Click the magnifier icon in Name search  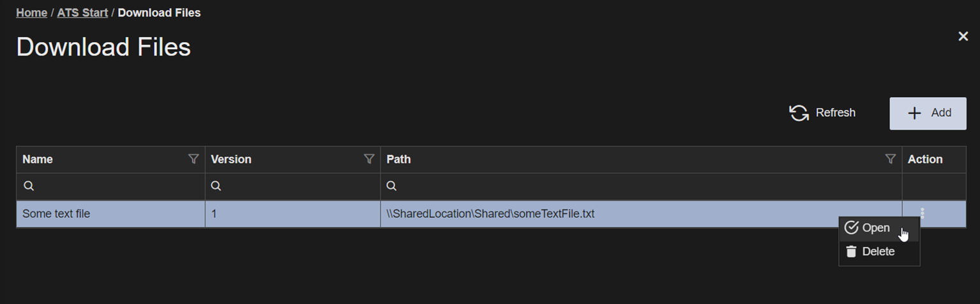pyautogui.click(x=29, y=186)
